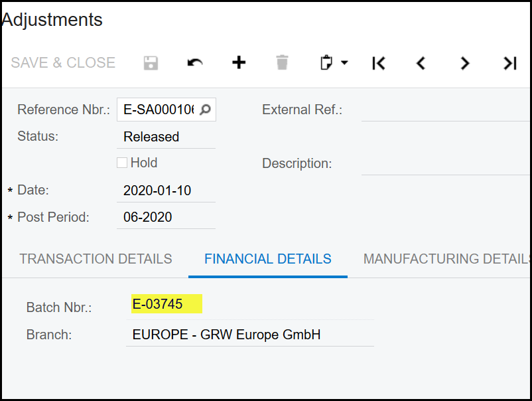Viewport: 532px width, 401px height.
Task: Click the Date field 2020-01-10
Action: coord(165,191)
